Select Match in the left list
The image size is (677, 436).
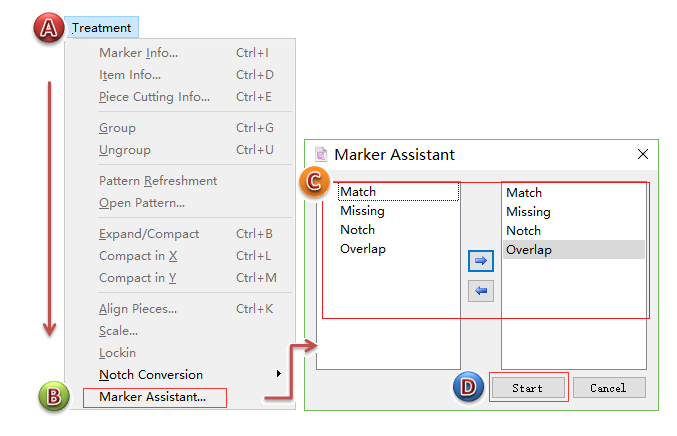point(357,192)
